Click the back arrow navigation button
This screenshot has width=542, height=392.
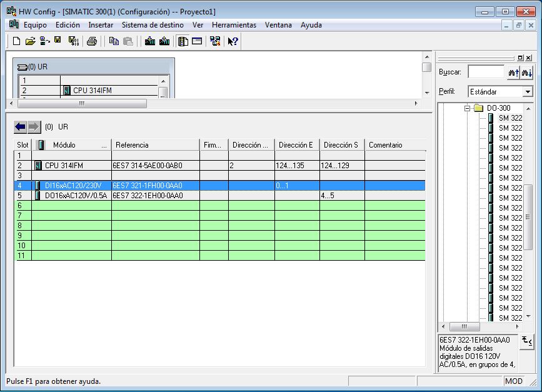point(21,127)
